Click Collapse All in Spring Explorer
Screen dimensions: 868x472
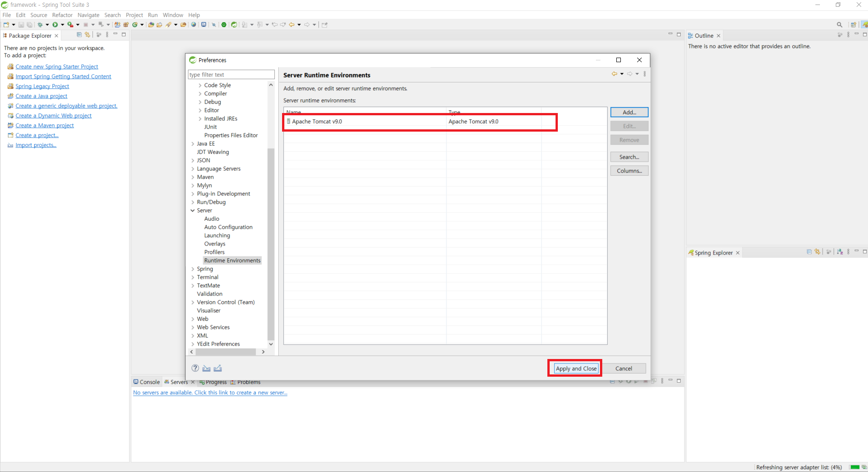[x=809, y=251]
